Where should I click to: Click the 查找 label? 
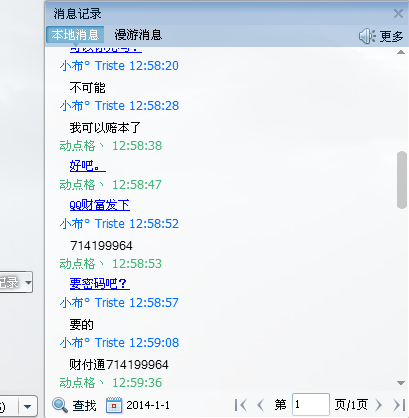click(84, 405)
